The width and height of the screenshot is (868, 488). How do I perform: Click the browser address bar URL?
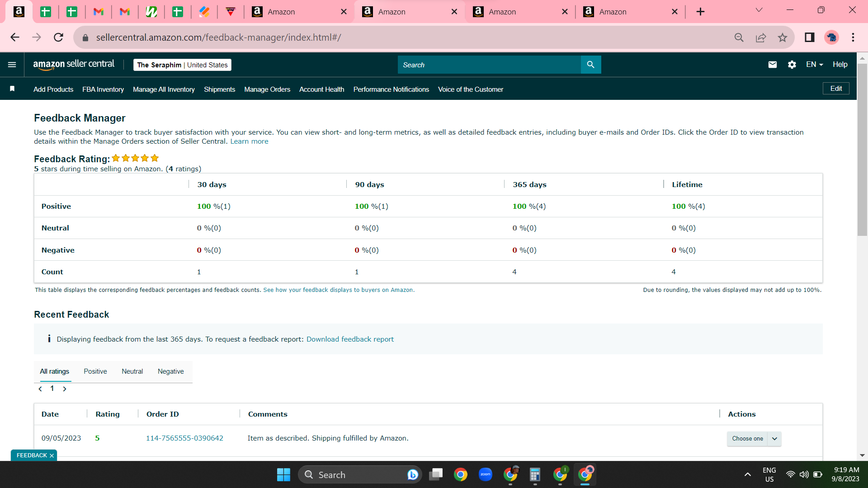pos(218,38)
